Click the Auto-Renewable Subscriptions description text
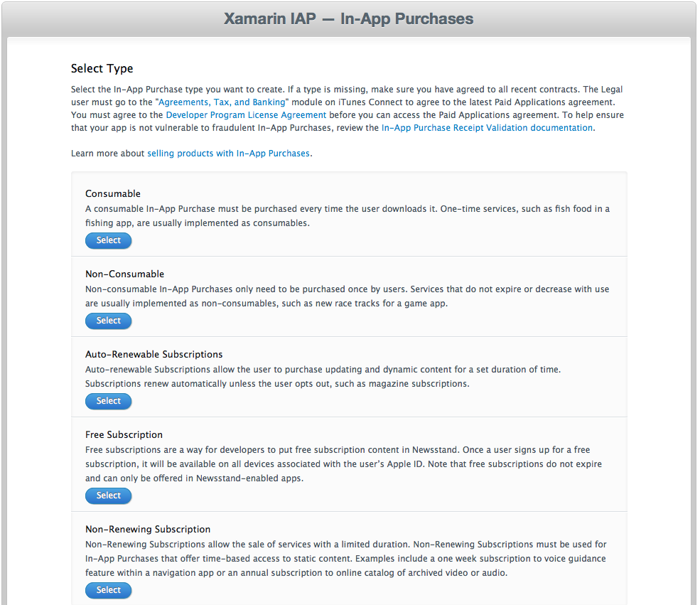 pos(323,377)
